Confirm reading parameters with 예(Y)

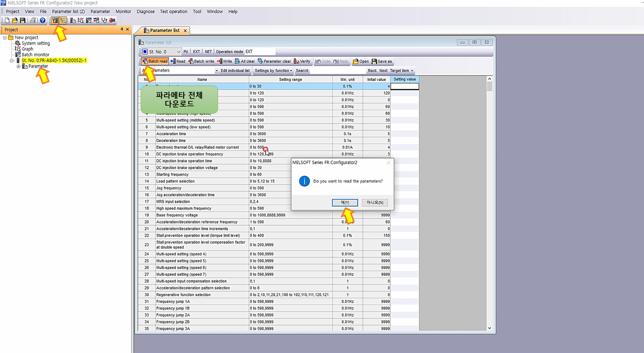tap(345, 203)
